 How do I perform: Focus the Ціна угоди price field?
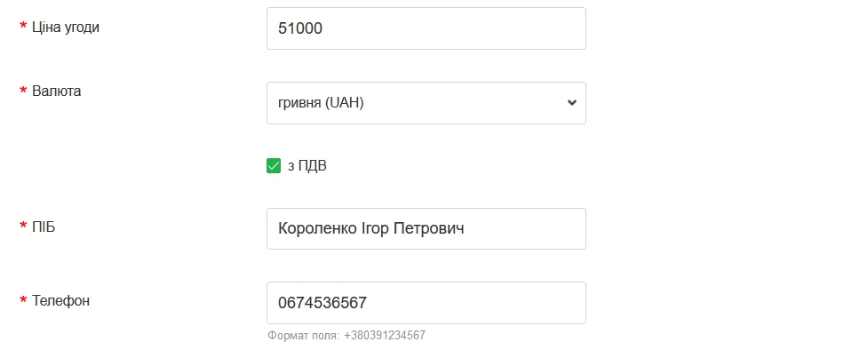point(426,28)
